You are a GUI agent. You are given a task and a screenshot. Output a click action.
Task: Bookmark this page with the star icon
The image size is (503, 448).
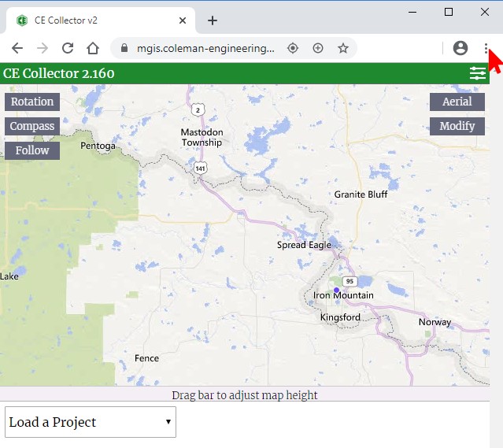pos(343,48)
